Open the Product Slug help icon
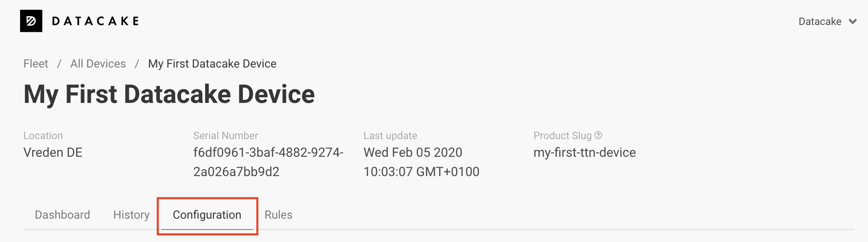The image size is (868, 242). pos(598,135)
